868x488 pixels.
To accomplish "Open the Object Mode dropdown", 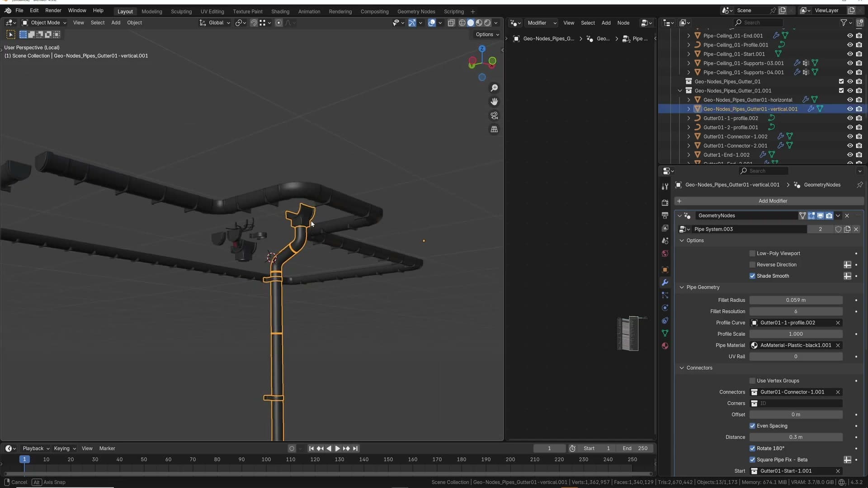I will tap(44, 23).
